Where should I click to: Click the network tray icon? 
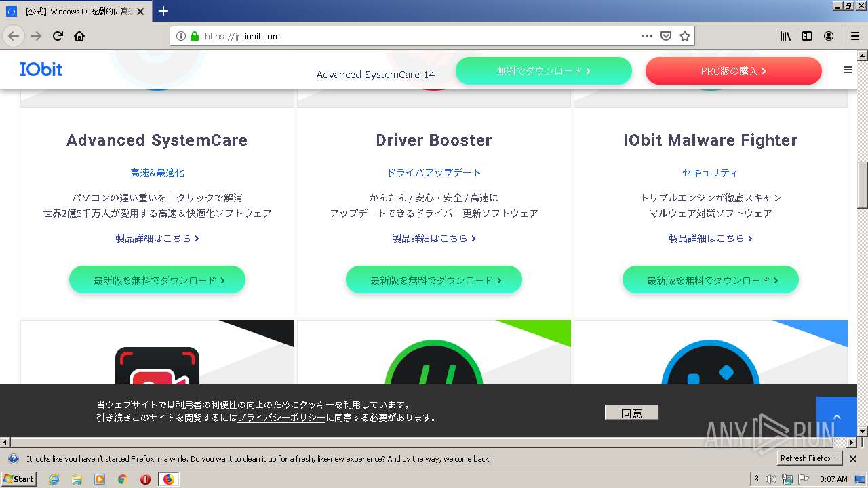(787, 479)
